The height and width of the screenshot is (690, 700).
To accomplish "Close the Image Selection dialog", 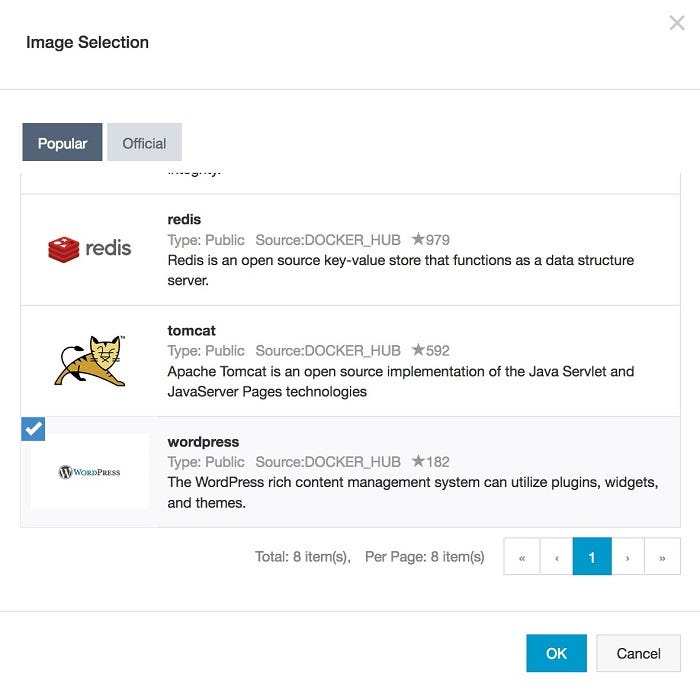I will point(677,22).
